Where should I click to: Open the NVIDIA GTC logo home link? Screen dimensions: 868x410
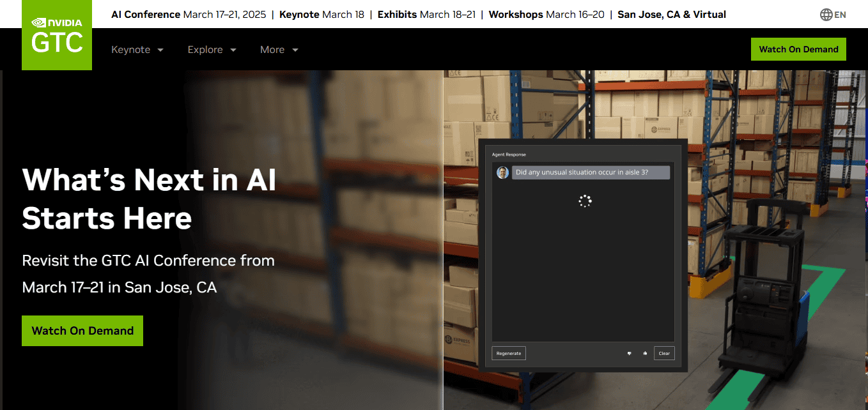click(x=57, y=35)
